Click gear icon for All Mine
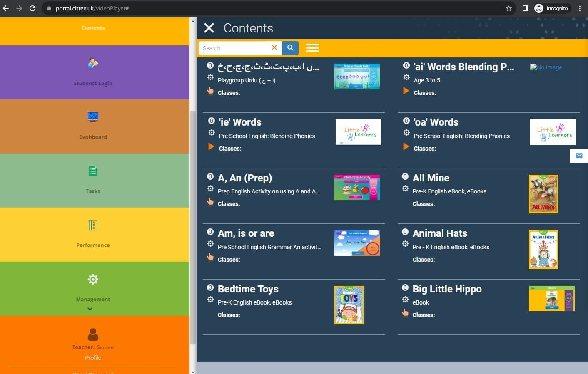The height and width of the screenshot is (374, 588). (x=405, y=188)
